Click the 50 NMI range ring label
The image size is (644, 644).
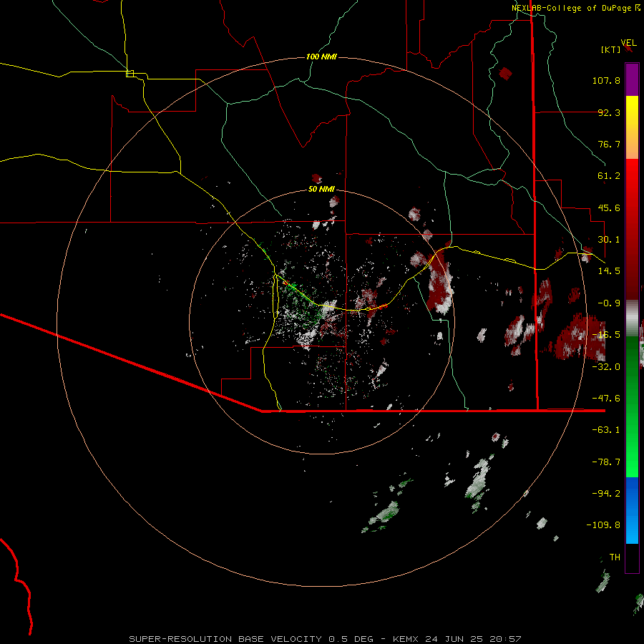[x=321, y=189]
